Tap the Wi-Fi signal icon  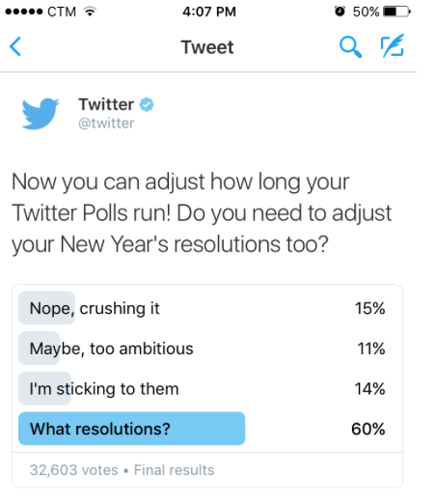tap(90, 12)
